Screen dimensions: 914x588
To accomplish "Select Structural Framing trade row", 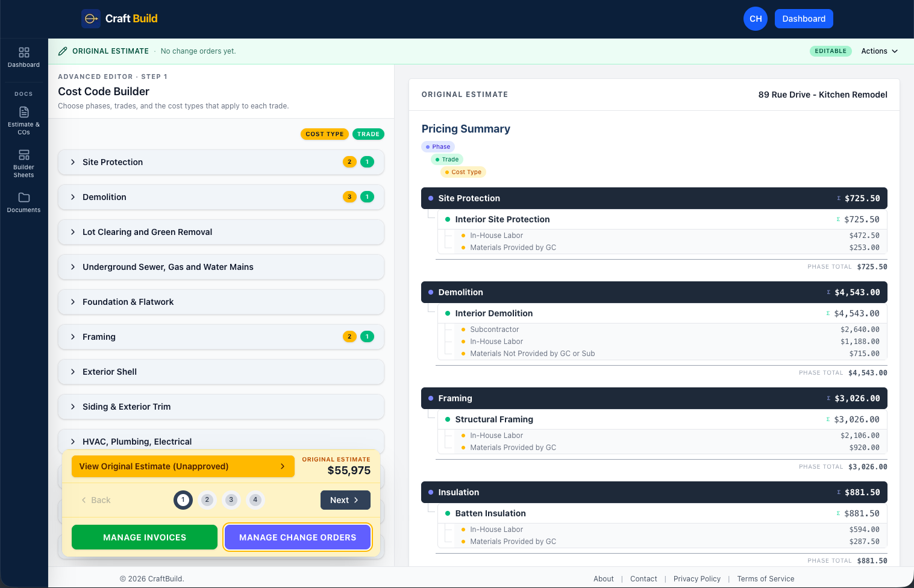I will point(662,419).
